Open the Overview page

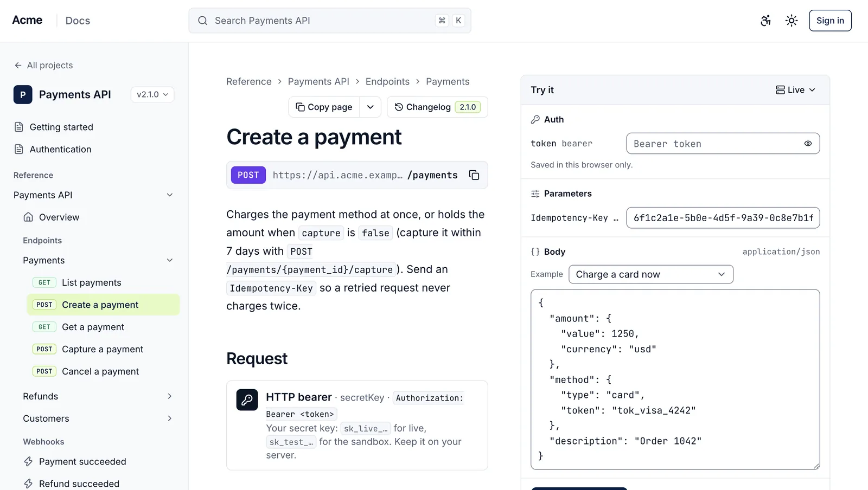click(x=59, y=217)
